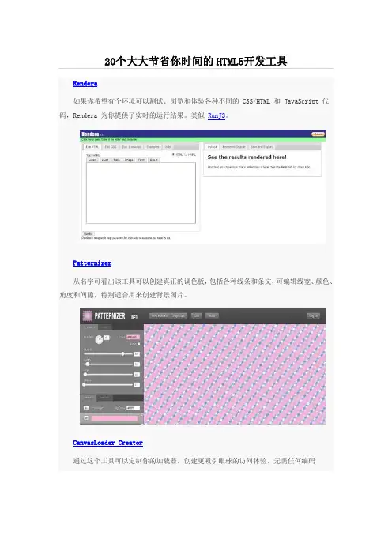This screenshot has width=392, height=555.
Task: Switch to the Edit CSS tab
Action: pos(111,147)
